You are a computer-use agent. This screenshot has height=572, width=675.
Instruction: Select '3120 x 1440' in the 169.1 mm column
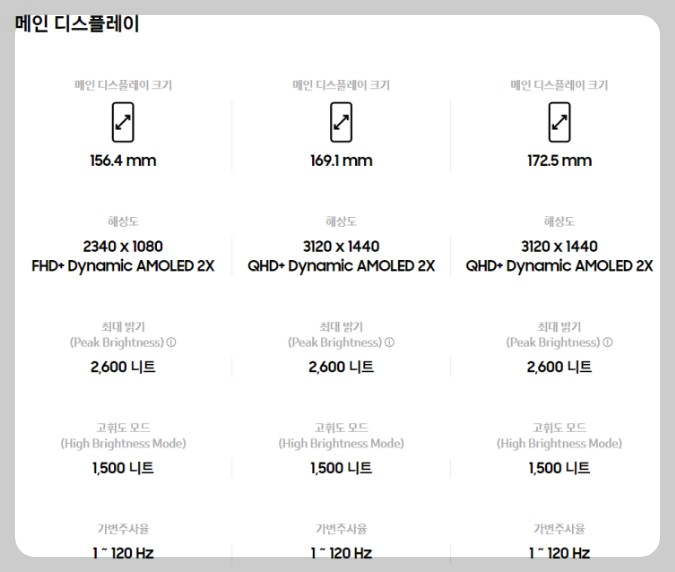pyautogui.click(x=341, y=247)
